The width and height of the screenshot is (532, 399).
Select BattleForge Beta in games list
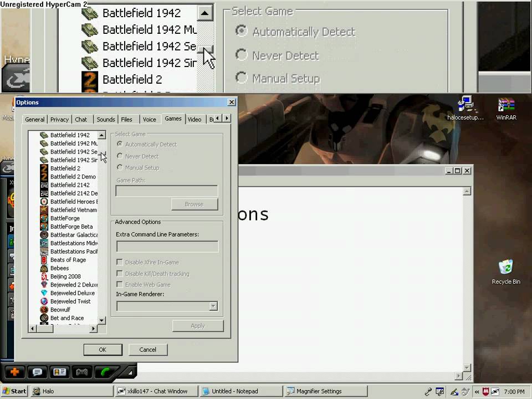[x=71, y=226]
